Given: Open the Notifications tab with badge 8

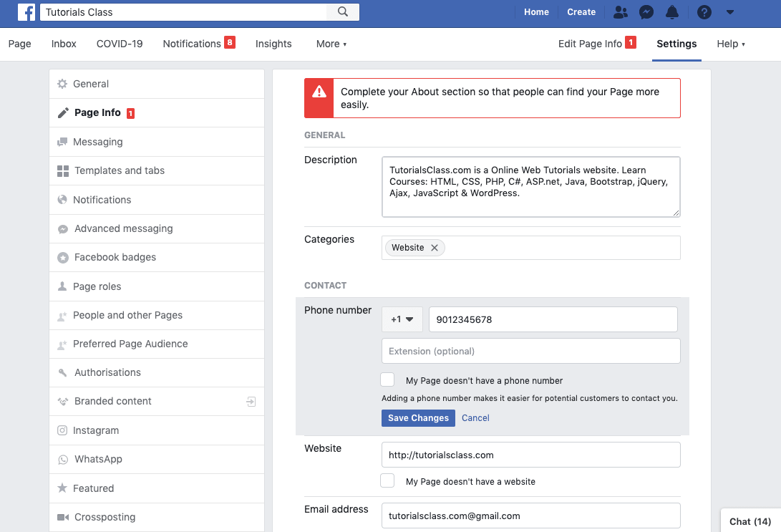Looking at the screenshot, I should click(192, 44).
